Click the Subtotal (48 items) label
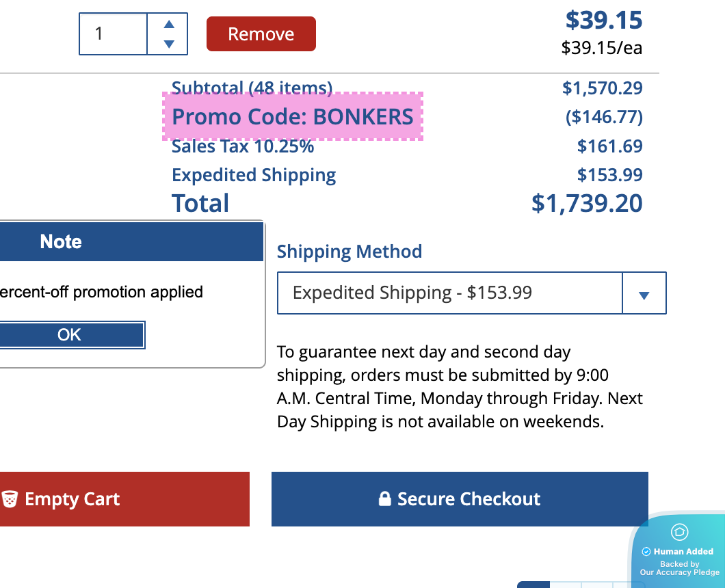This screenshot has height=588, width=725. coord(252,86)
